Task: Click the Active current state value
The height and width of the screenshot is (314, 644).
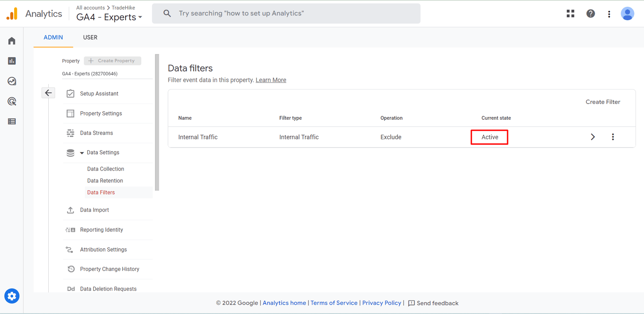Action: [x=490, y=137]
